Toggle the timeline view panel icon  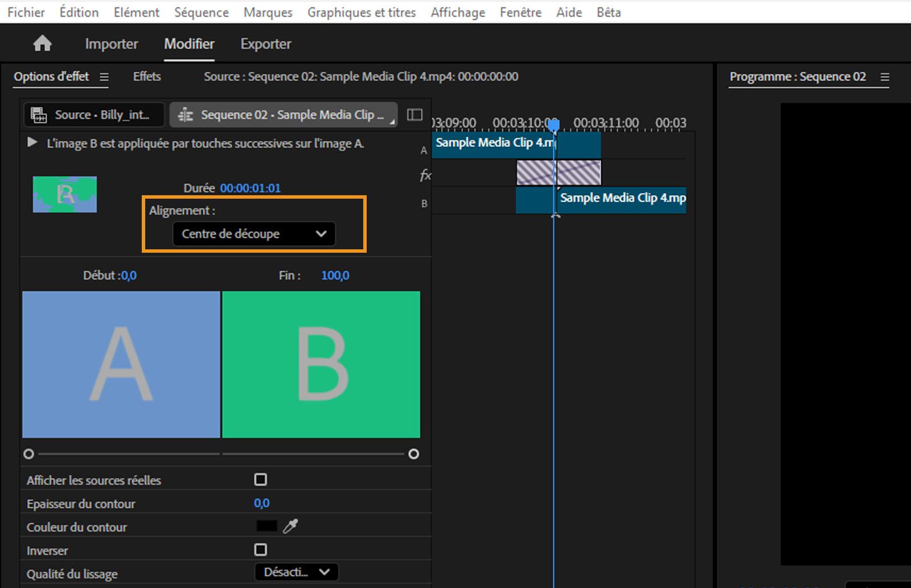pos(415,115)
